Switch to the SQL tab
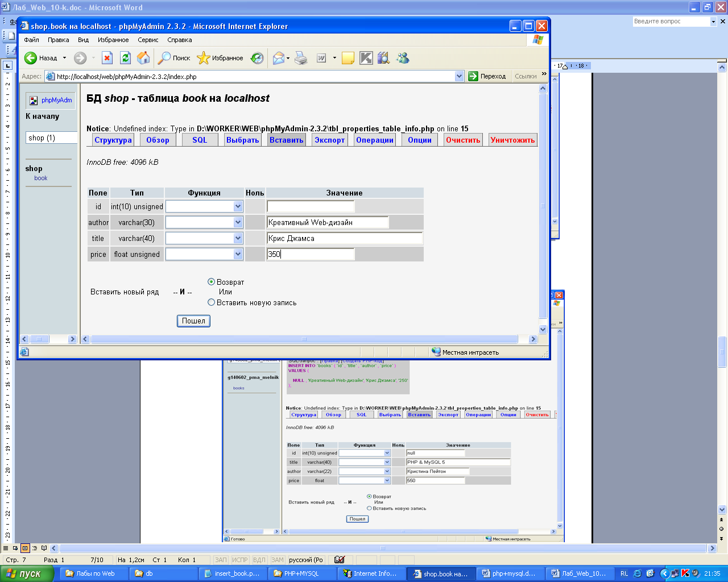The height and width of the screenshot is (582, 728). [200, 140]
